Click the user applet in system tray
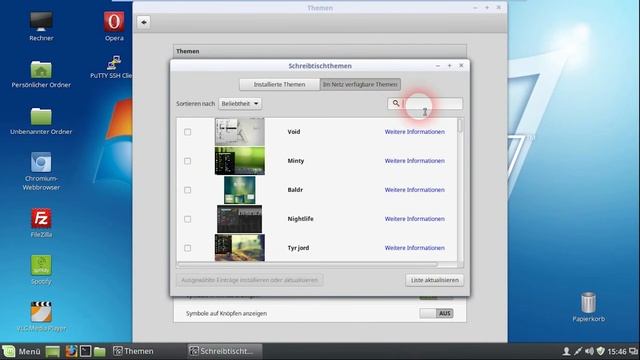640x360 pixels. pos(566,351)
